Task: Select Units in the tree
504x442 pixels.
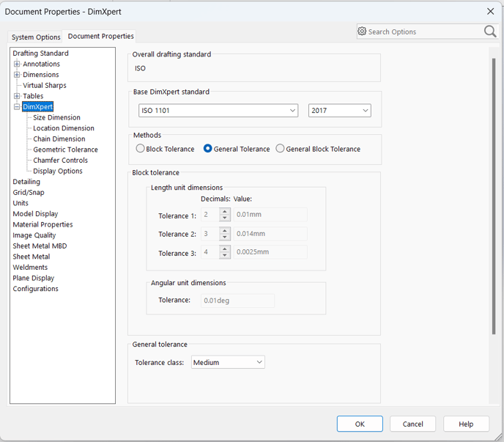Action: pos(21,203)
